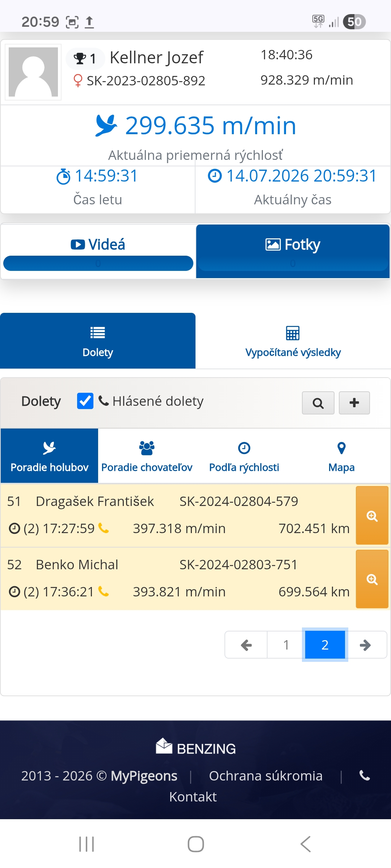Go to the next page arrow
The height and width of the screenshot is (868, 391).
click(365, 645)
